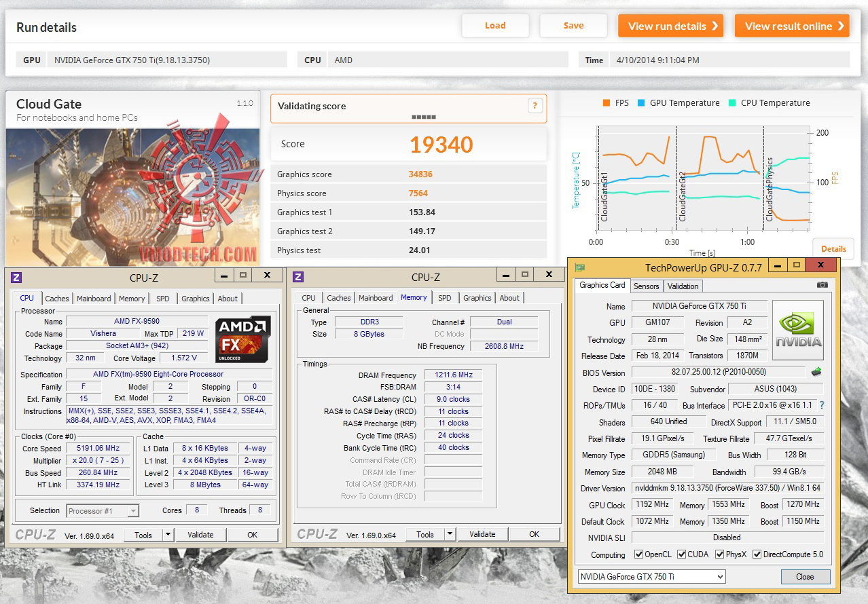
Task: Expand the Tools arrow in the Memory-tab CPU-Z window
Action: coord(450,534)
